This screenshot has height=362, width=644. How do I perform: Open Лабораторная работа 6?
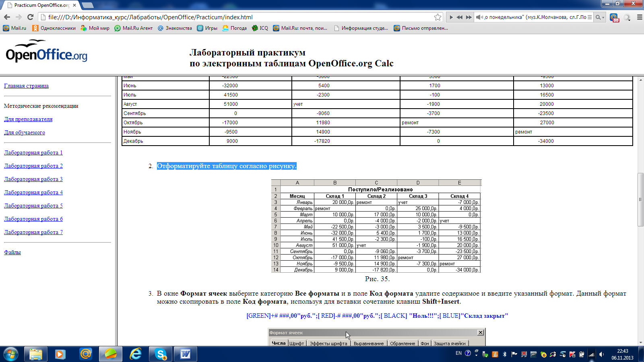click(x=33, y=219)
